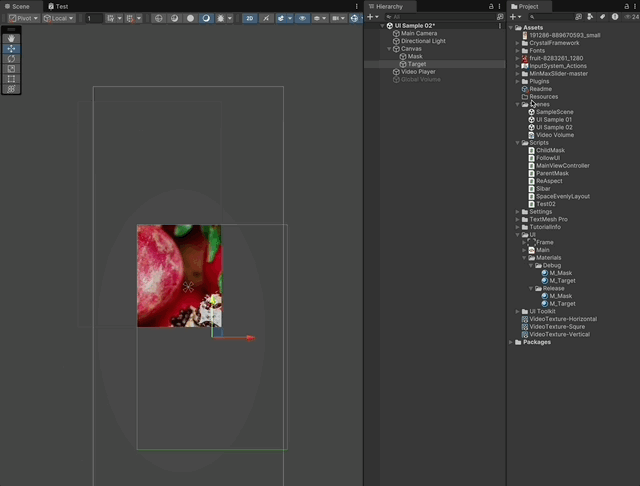
Task: Toggle the Hierarchy panel lock
Action: tap(491, 7)
